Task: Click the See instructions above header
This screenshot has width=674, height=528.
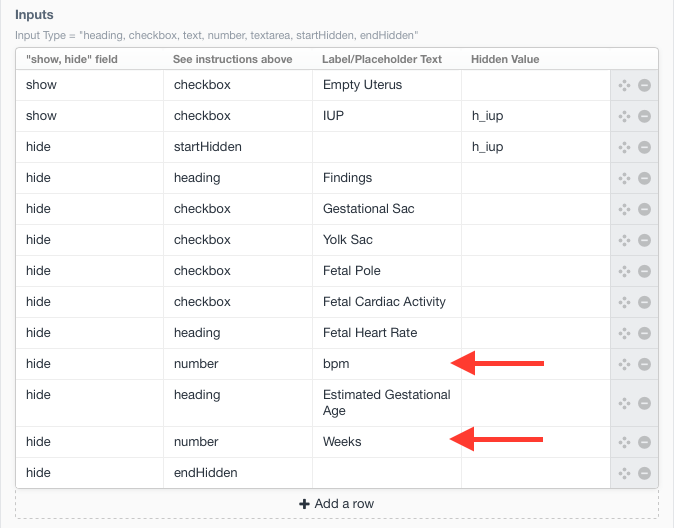Action: tap(233, 59)
